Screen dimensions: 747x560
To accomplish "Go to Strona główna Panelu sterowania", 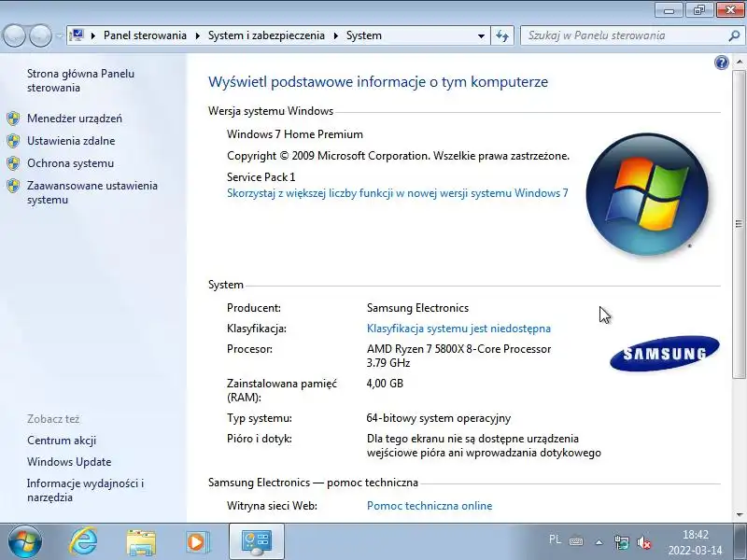I will pyautogui.click(x=80, y=80).
